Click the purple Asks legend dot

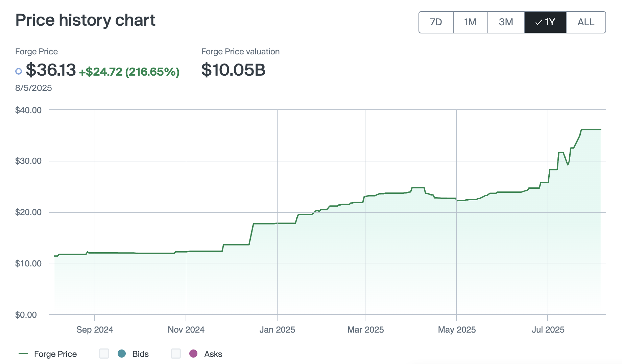coord(193,354)
